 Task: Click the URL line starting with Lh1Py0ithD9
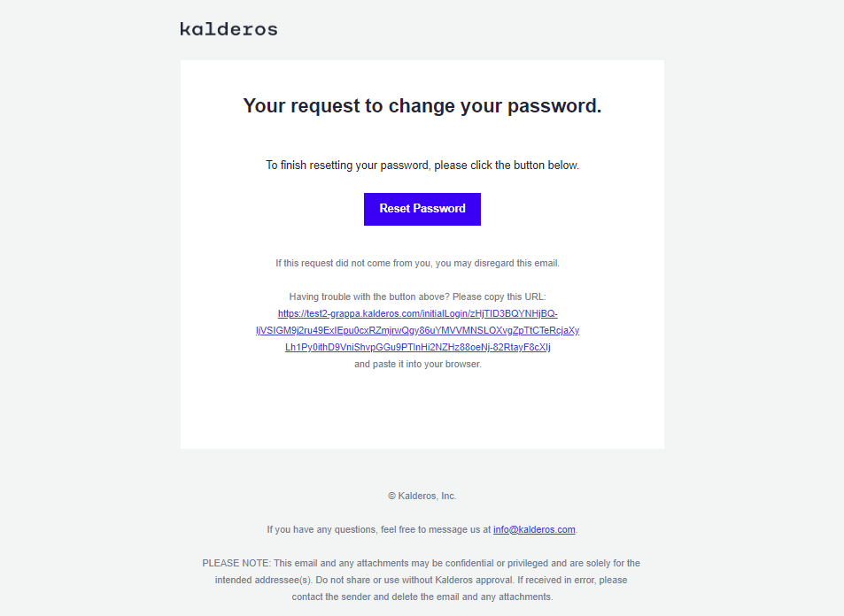point(418,347)
